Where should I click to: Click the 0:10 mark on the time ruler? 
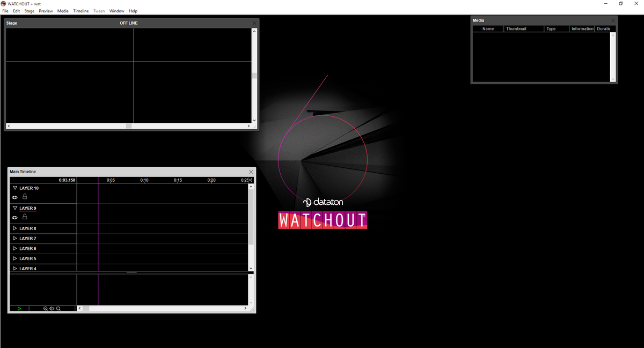(x=144, y=180)
